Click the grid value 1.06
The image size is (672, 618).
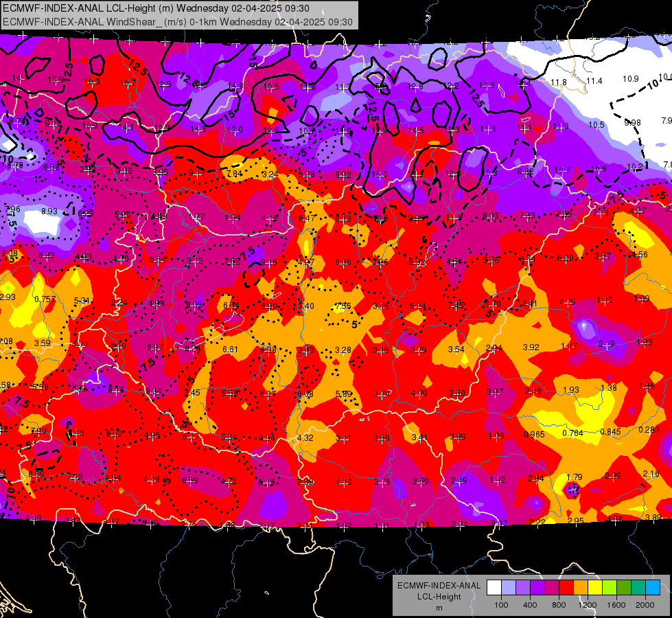tap(496, 436)
